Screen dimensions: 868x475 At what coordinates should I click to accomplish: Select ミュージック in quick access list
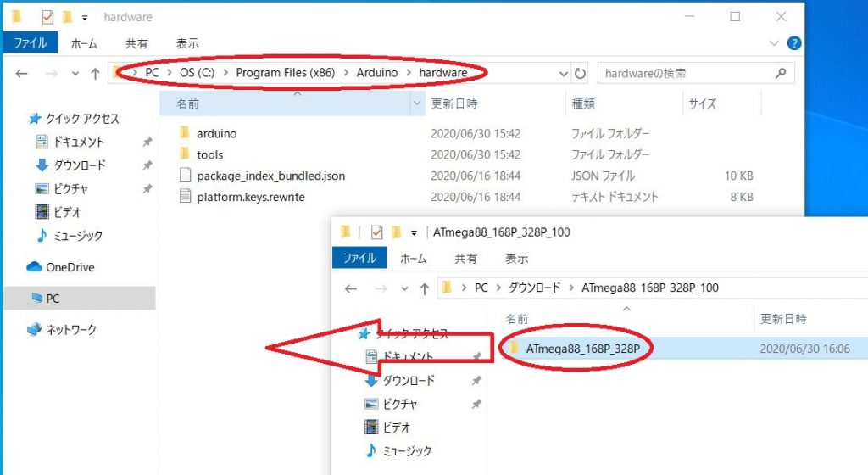tap(78, 235)
